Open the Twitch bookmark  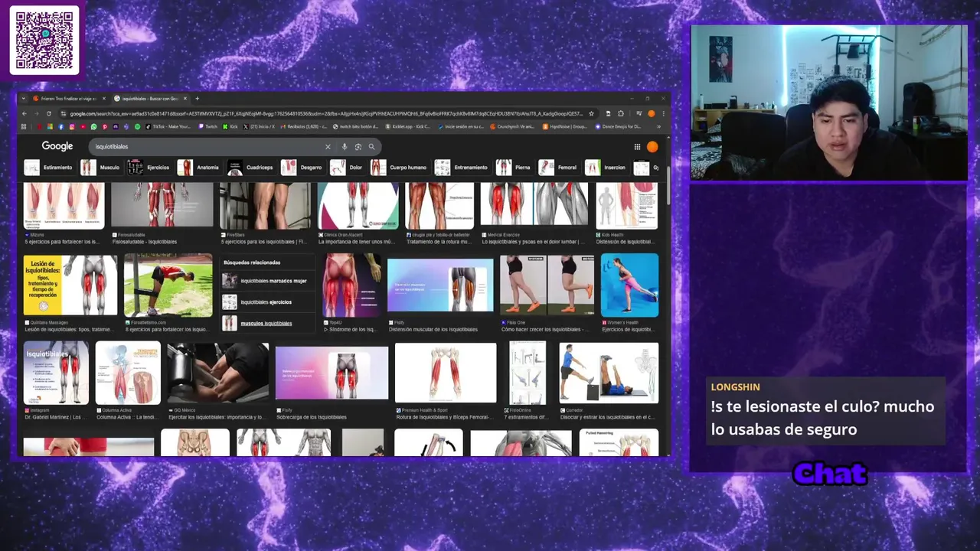click(x=208, y=126)
